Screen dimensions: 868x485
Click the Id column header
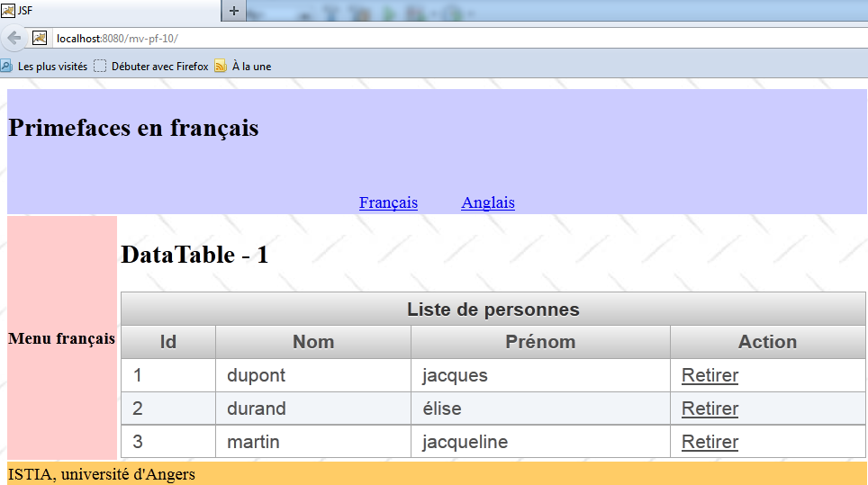click(168, 342)
